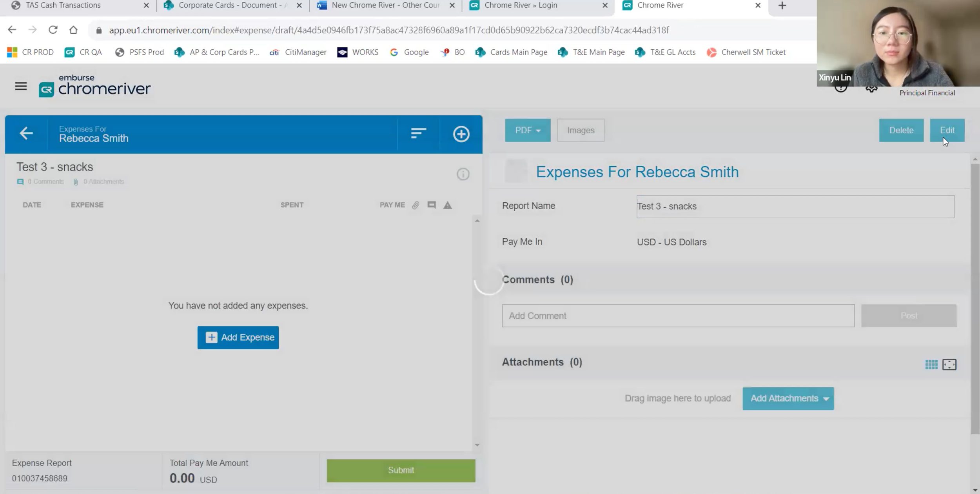
Task: Open the hamburger navigation menu
Action: pyautogui.click(x=21, y=86)
